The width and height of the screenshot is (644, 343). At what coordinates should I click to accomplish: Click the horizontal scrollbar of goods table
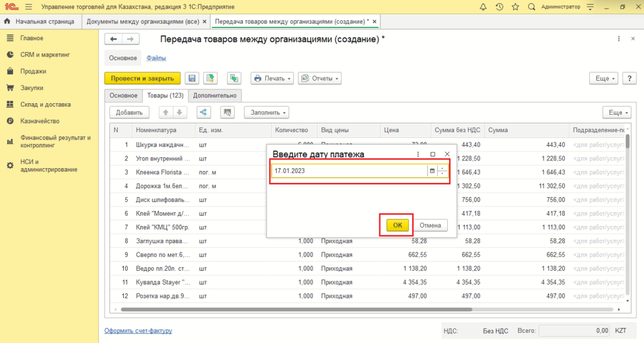click(297, 309)
